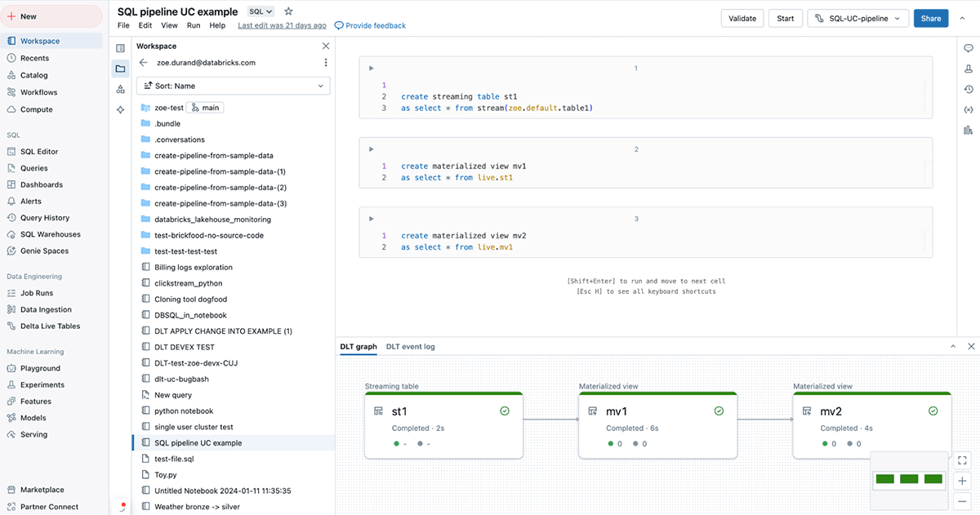Image resolution: width=980 pixels, height=515 pixels.
Task: Open the create-pipeline-from-sample-data folder
Action: (213, 155)
